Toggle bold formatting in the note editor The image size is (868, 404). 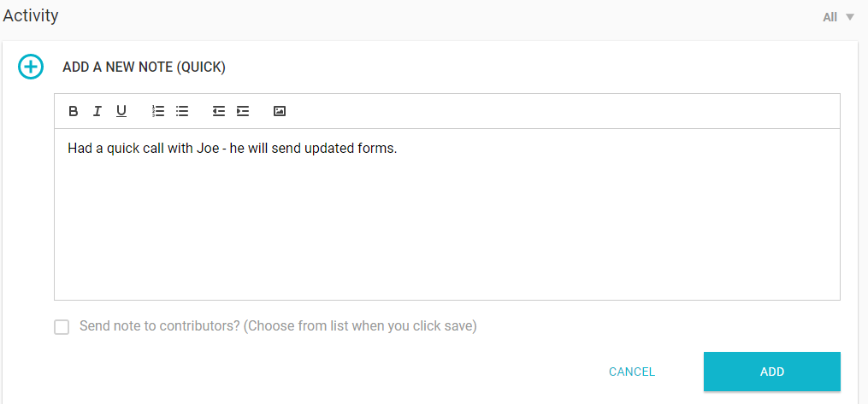(74, 111)
